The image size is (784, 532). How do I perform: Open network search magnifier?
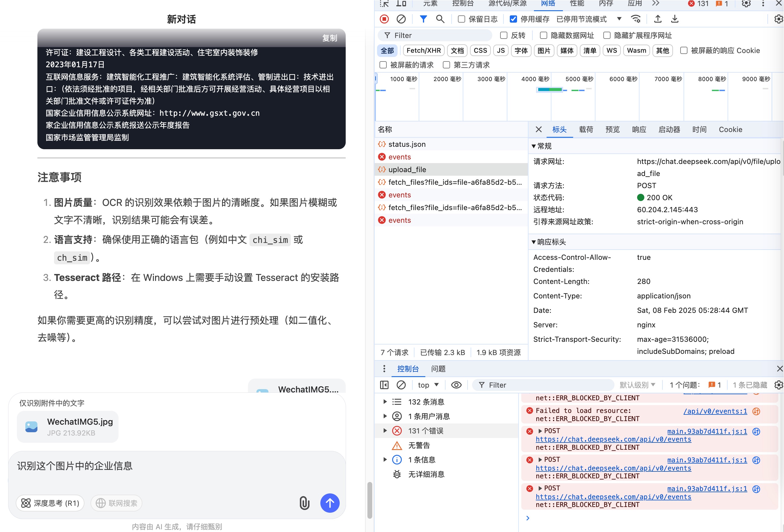pos(440,19)
